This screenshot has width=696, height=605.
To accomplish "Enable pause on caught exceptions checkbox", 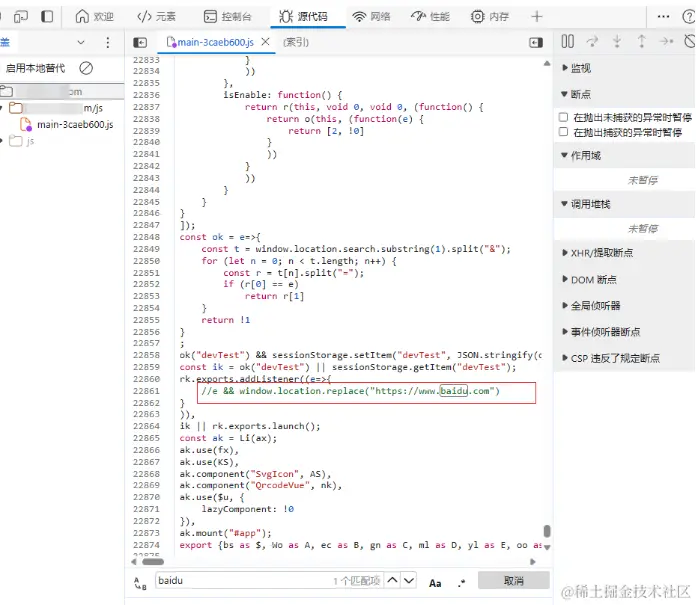I will 563,132.
